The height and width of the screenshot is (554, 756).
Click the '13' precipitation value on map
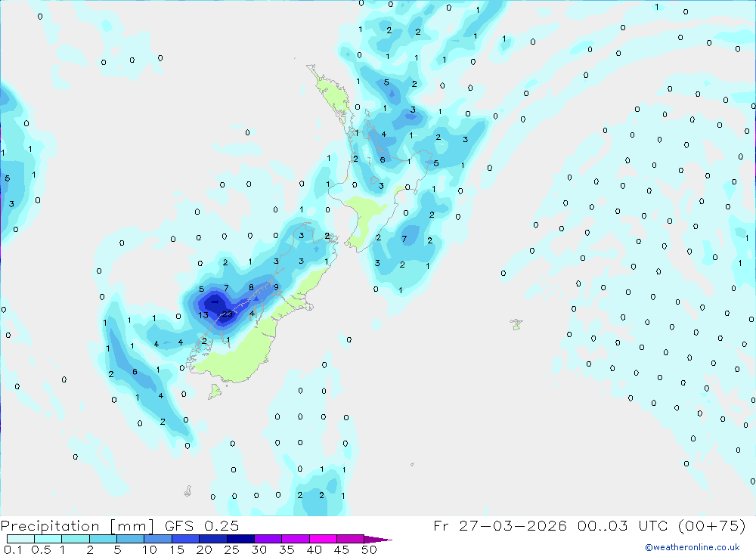point(203,315)
